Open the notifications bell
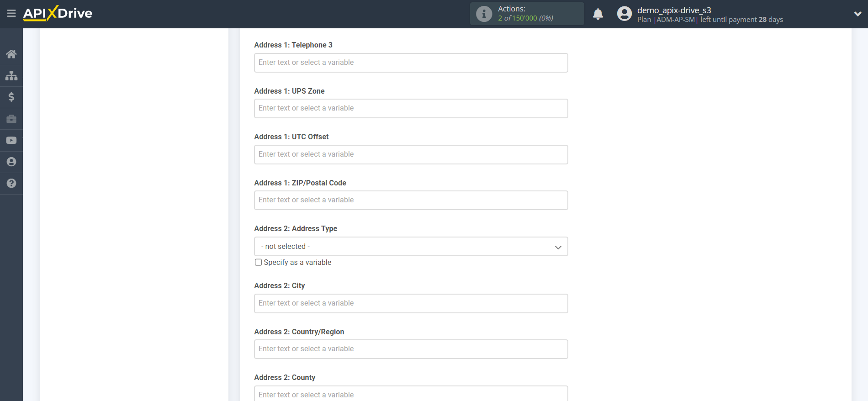The width and height of the screenshot is (868, 401). (598, 14)
